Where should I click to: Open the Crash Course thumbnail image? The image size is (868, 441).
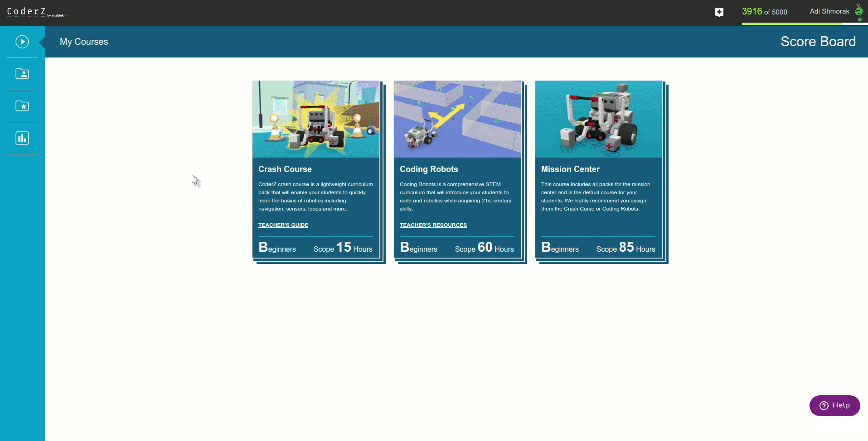point(316,119)
